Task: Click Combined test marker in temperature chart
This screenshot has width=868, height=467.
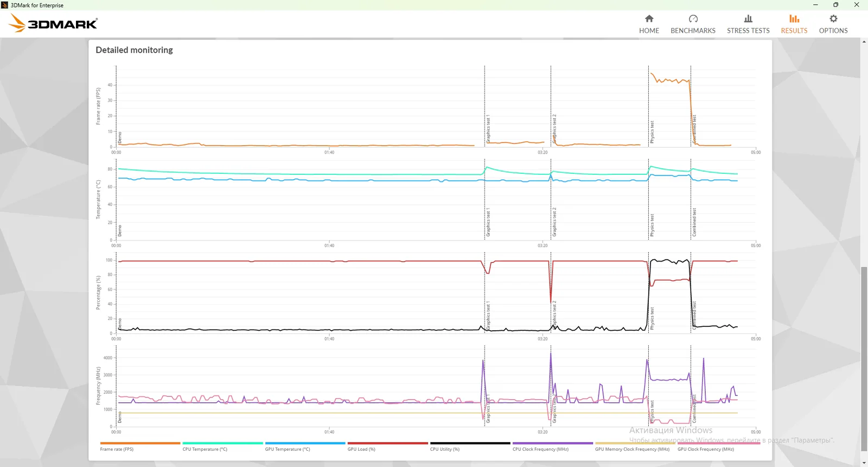Action: [x=694, y=222]
